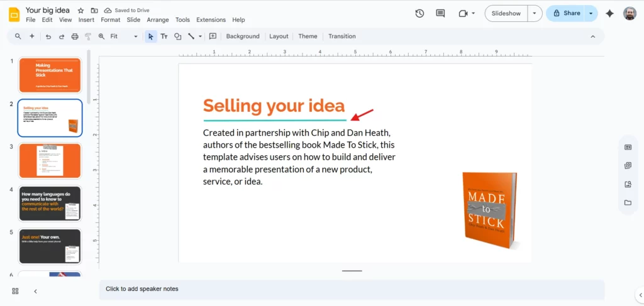
Task: Open the Help menu
Action: click(x=238, y=19)
